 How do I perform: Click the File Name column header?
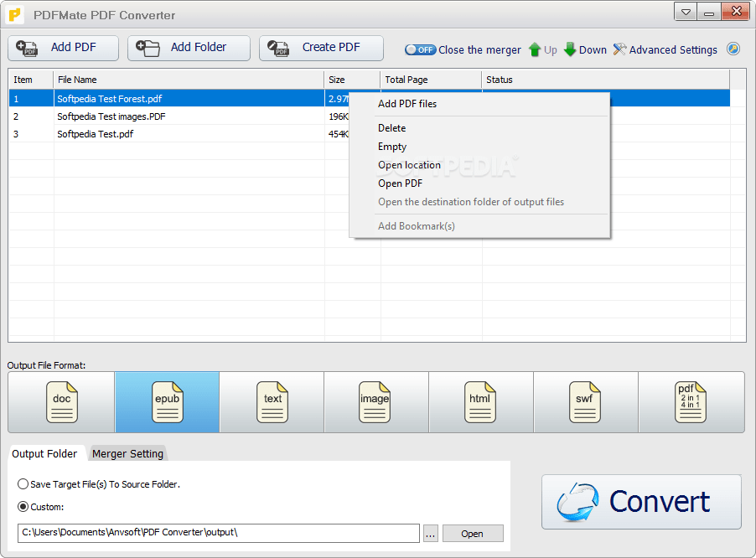pyautogui.click(x=189, y=80)
